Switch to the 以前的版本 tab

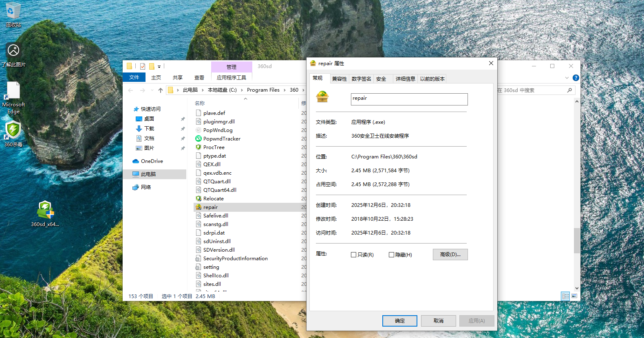432,79
